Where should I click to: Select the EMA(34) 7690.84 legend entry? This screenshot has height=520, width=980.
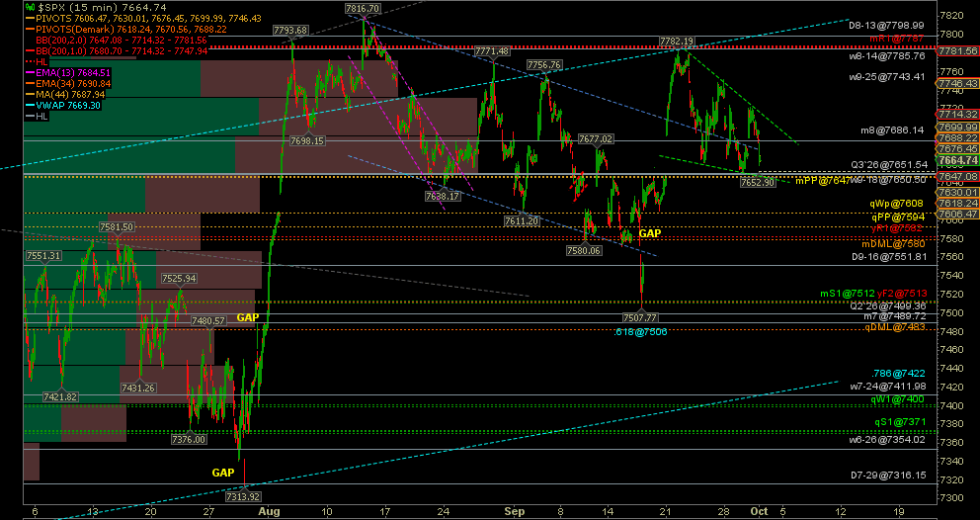pyautogui.click(x=67, y=83)
